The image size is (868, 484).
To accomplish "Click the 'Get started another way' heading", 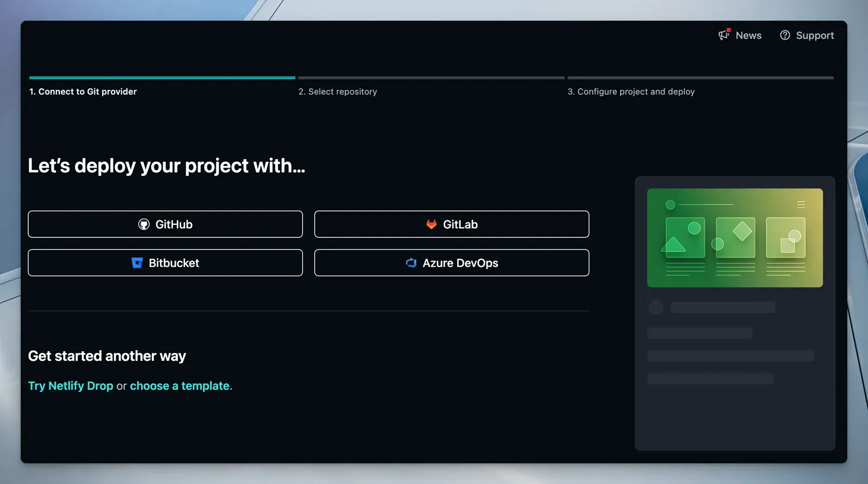I will (x=107, y=356).
